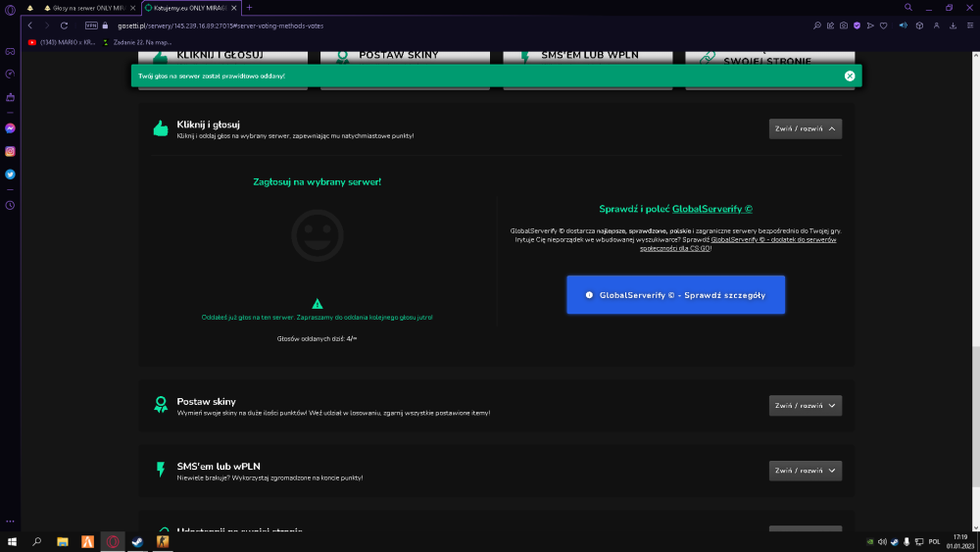Click the 'Kliknij i głosuj' section heading
The height and width of the screenshot is (552, 980).
[x=208, y=125]
